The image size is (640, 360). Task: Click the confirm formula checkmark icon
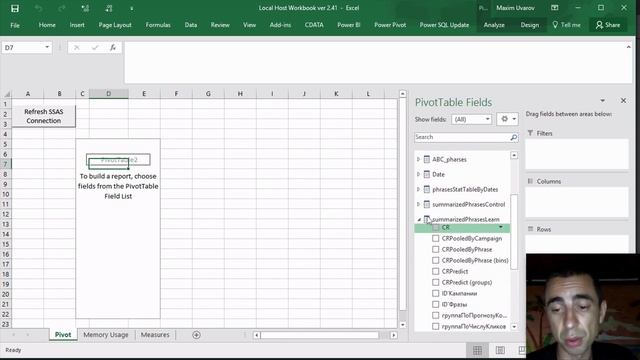point(95,48)
